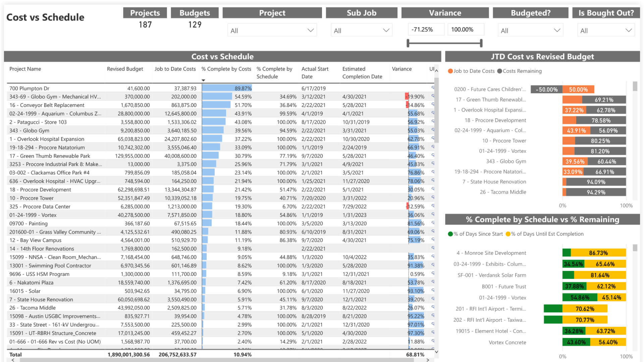
Task: Click the external link icon next to Procore Tower row
Action: [434, 198]
